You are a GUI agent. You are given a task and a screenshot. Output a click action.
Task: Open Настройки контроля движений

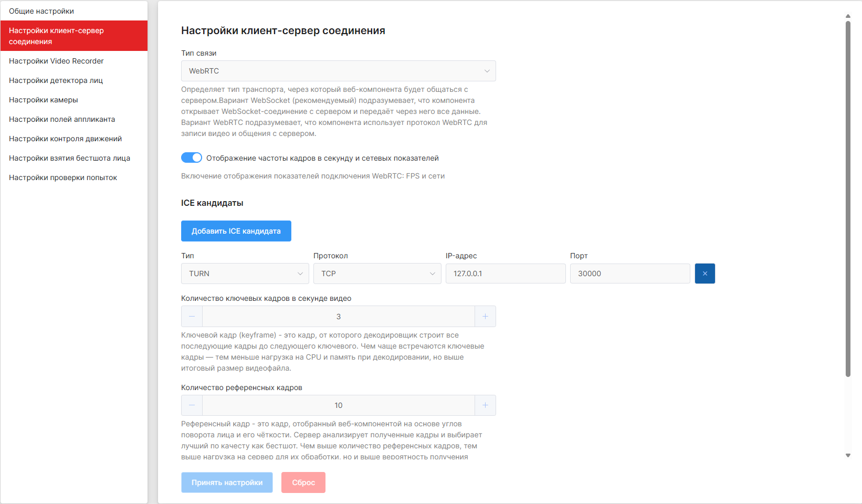coord(65,139)
